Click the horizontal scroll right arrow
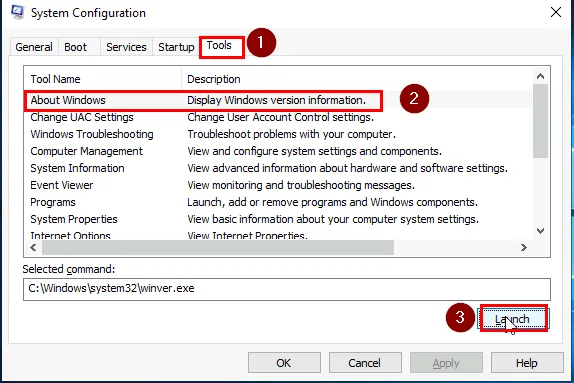 (x=524, y=248)
